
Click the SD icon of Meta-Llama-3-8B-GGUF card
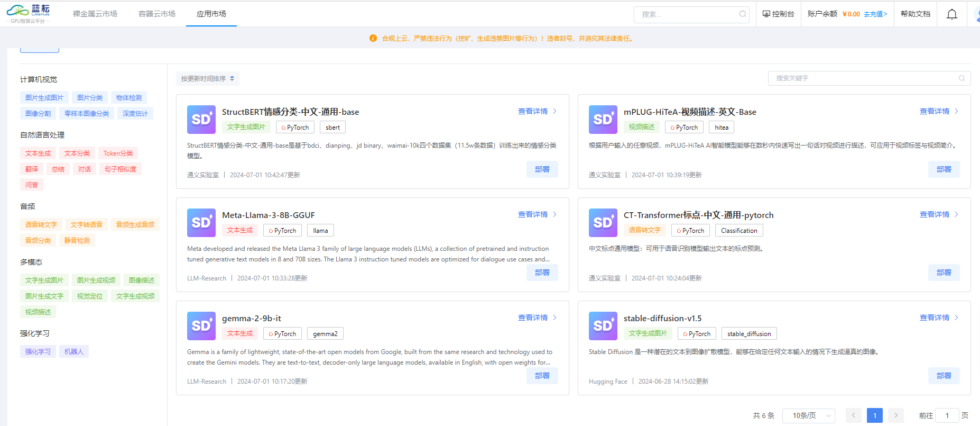coord(201,223)
